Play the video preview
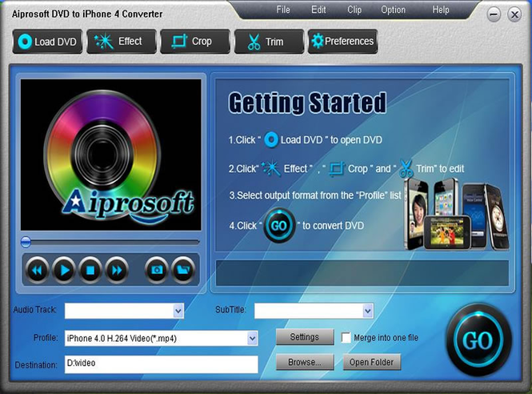Image resolution: width=532 pixels, height=394 pixels. point(64,271)
